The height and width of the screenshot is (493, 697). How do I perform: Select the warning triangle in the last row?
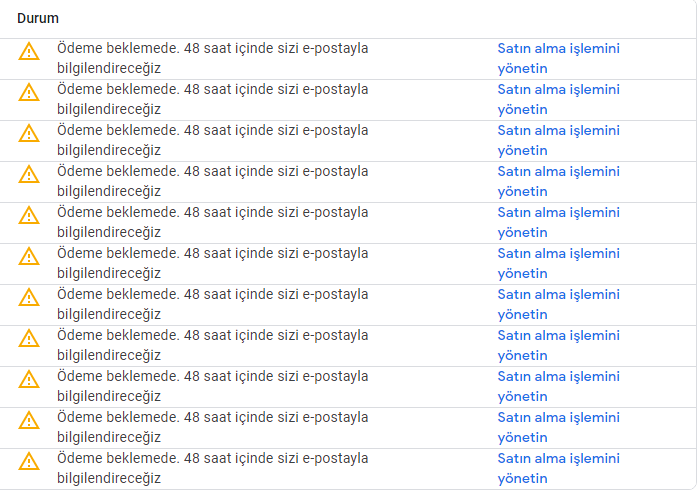pos(29,461)
